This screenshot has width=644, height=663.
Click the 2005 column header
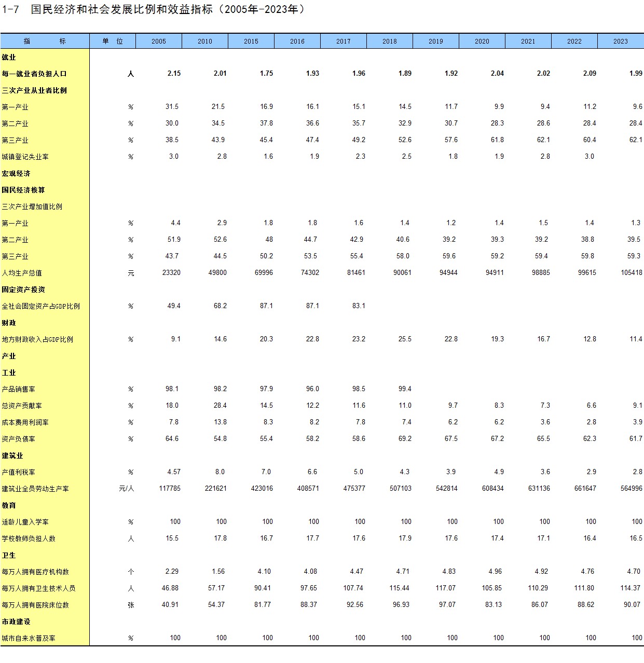(159, 42)
